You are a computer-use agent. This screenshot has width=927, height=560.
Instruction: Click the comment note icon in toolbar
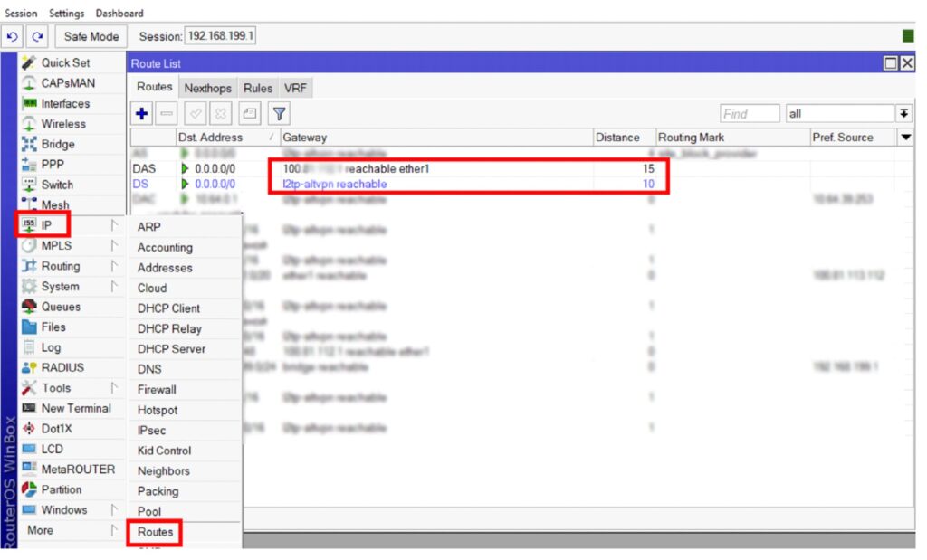coord(249,114)
